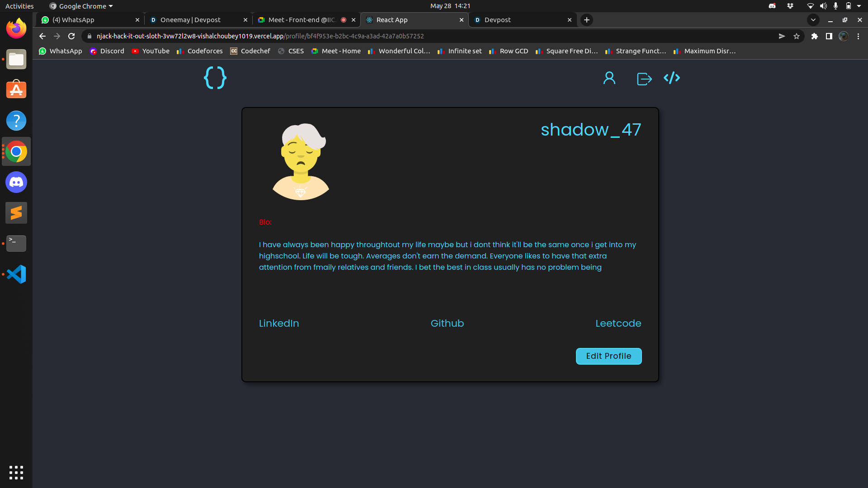Click the Edit Profile button

pos(609,356)
